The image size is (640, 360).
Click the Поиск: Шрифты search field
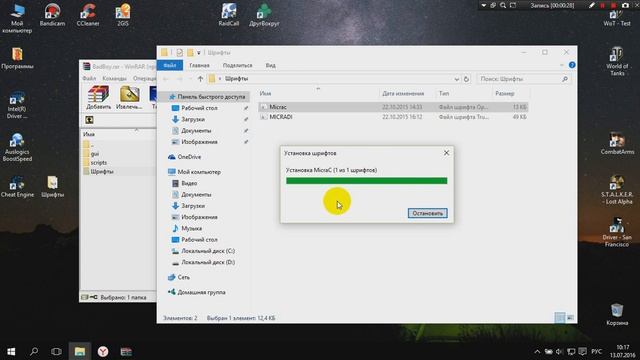[524, 79]
